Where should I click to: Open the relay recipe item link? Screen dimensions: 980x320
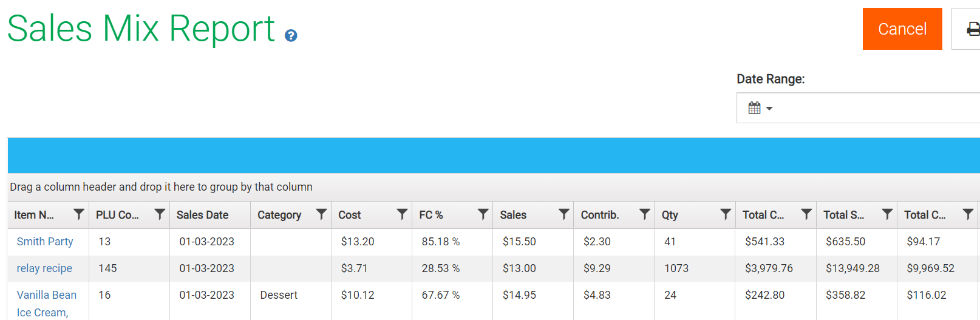pyautogui.click(x=44, y=268)
